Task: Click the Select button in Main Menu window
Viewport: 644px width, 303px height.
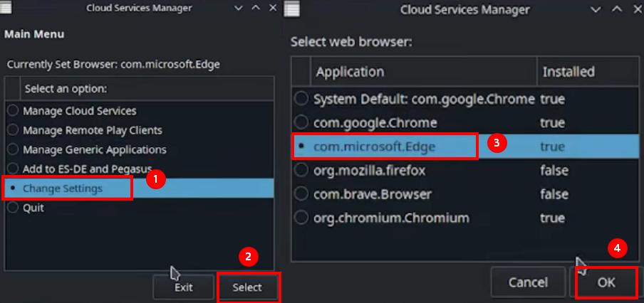Action: [x=247, y=287]
